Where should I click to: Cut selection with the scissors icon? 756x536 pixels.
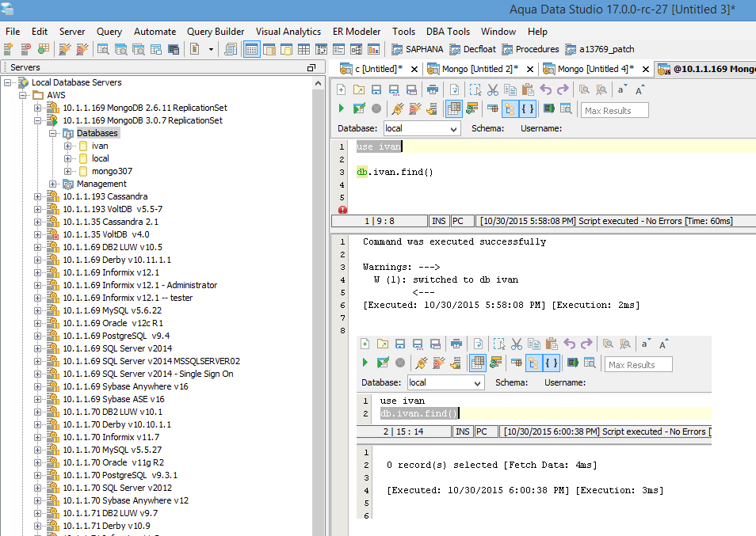[x=493, y=89]
